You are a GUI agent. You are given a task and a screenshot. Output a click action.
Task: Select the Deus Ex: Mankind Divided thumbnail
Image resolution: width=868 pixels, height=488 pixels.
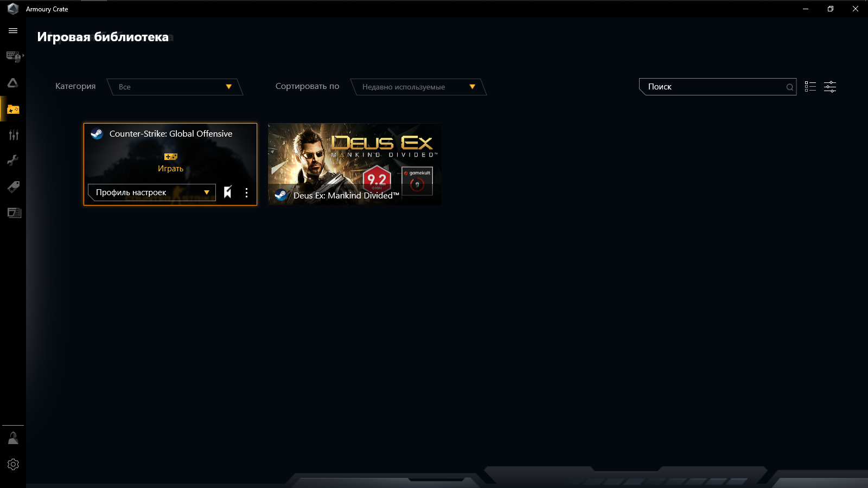pos(355,164)
